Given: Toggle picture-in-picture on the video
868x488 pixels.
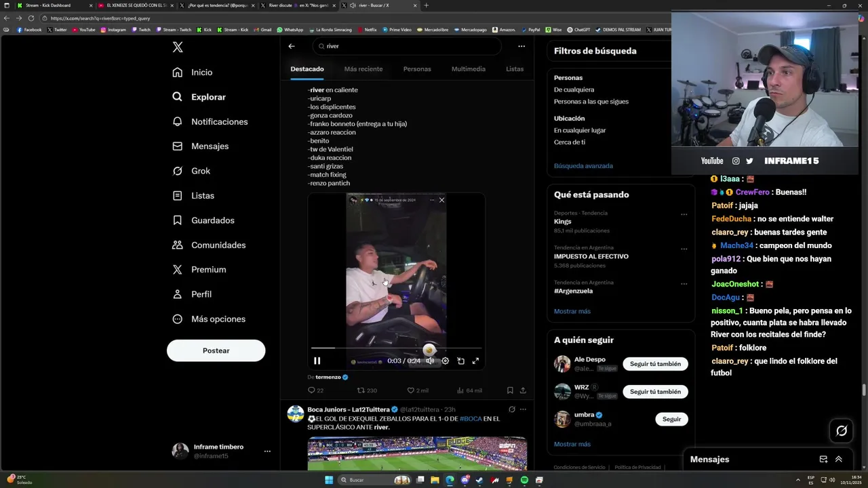Looking at the screenshot, I should 460,361.
